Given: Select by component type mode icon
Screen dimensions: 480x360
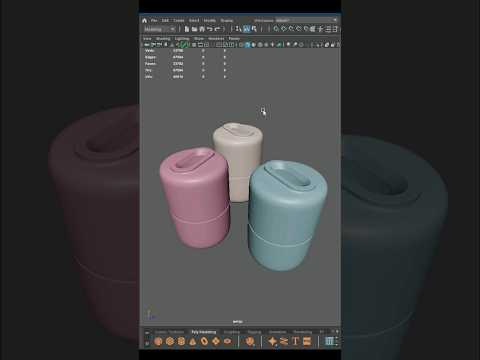Looking at the screenshot, I should click(x=255, y=29).
